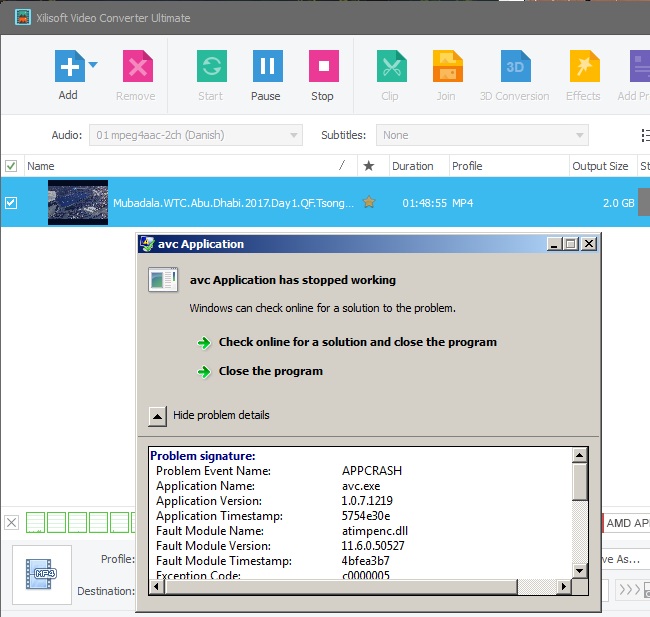Click the avc Application title bar icon
Screen dimensions: 650x617
coord(147,244)
